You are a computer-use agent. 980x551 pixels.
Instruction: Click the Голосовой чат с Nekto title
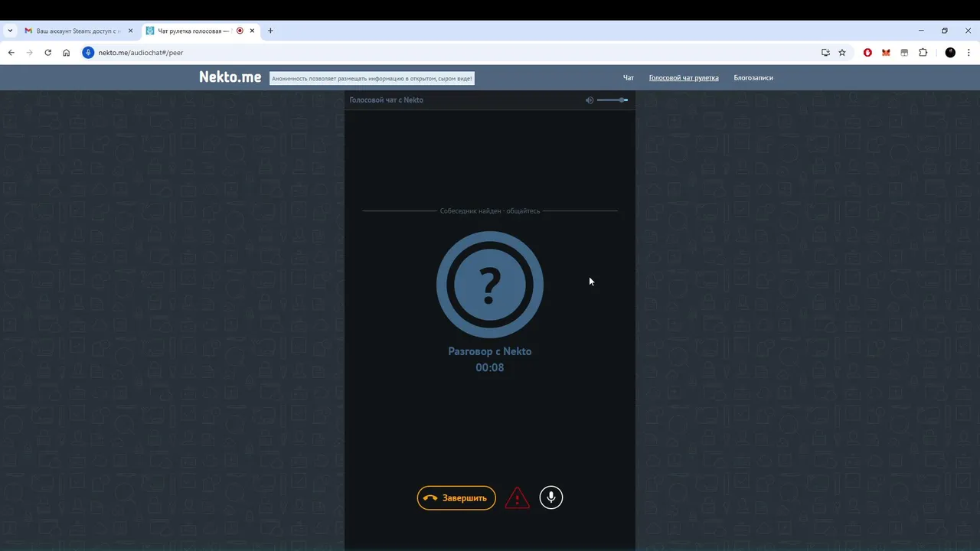387,100
